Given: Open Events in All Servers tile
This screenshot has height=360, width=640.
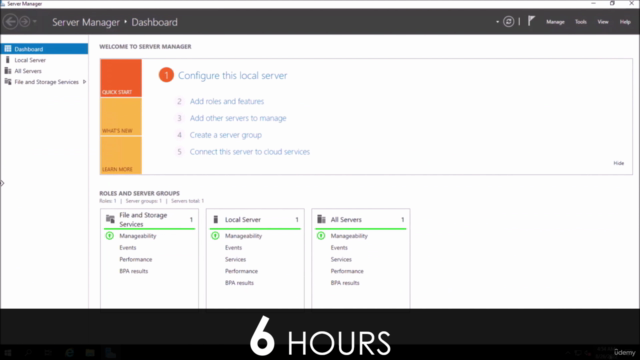Looking at the screenshot, I should [339, 248].
